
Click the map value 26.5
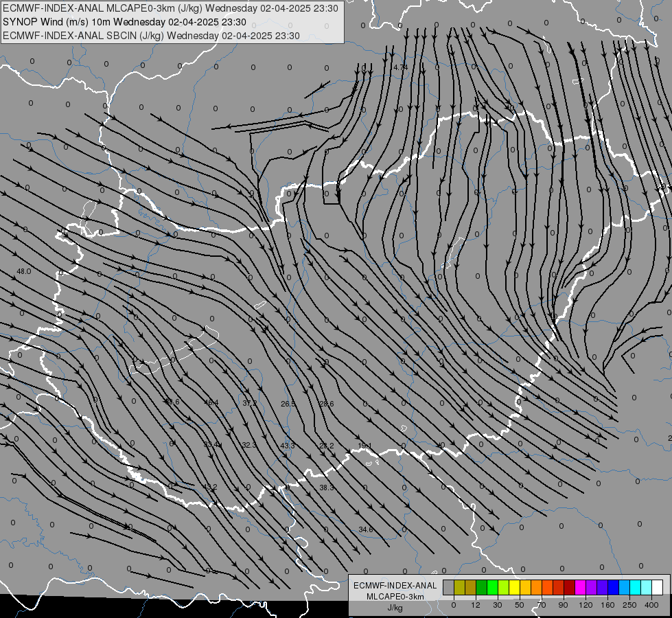288,404
